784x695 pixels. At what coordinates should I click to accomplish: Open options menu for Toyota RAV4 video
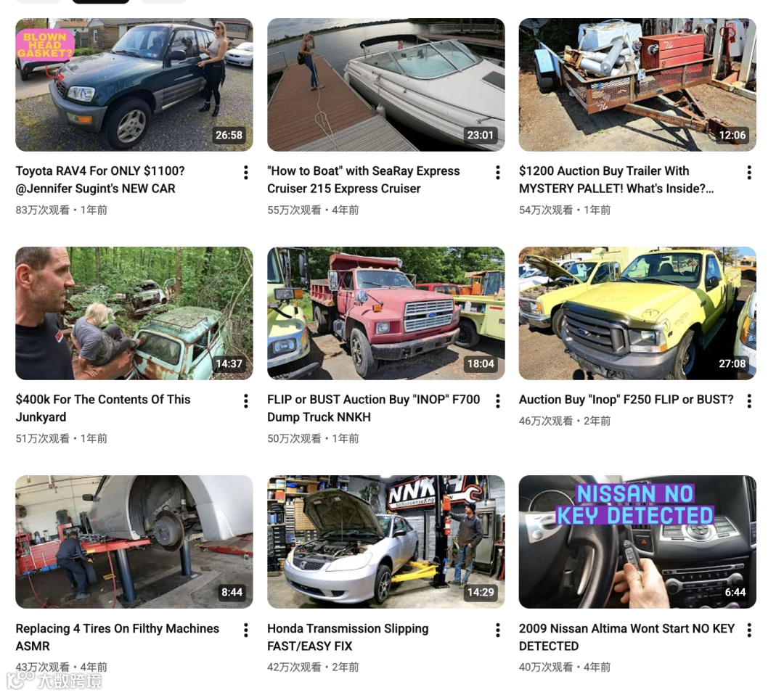pos(245,173)
